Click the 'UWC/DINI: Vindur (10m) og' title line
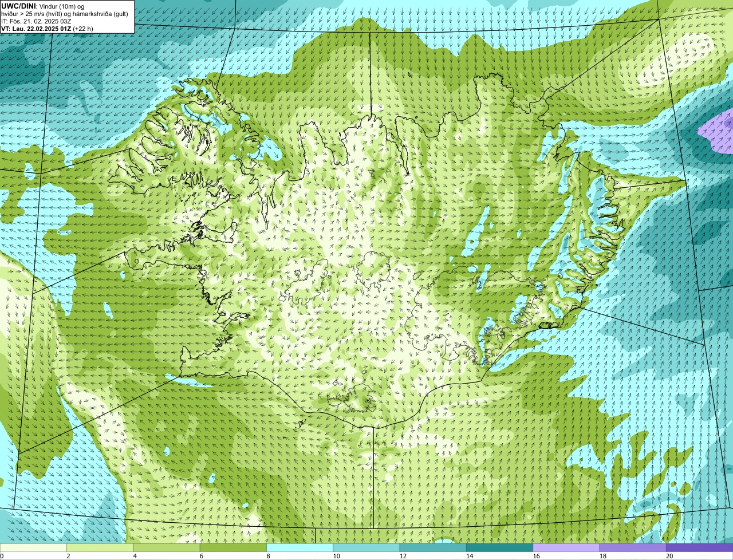The height and width of the screenshot is (560, 733). point(43,6)
